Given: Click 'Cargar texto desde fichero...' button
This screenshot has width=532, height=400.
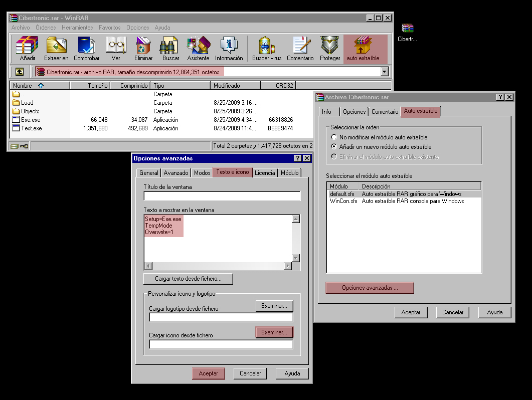Looking at the screenshot, I should tap(189, 279).
